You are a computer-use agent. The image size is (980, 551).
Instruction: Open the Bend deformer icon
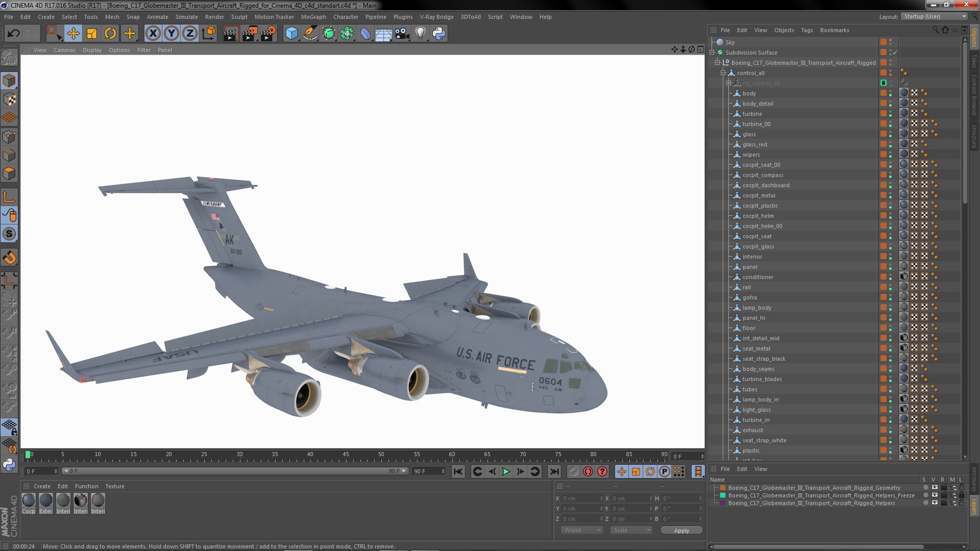(365, 34)
